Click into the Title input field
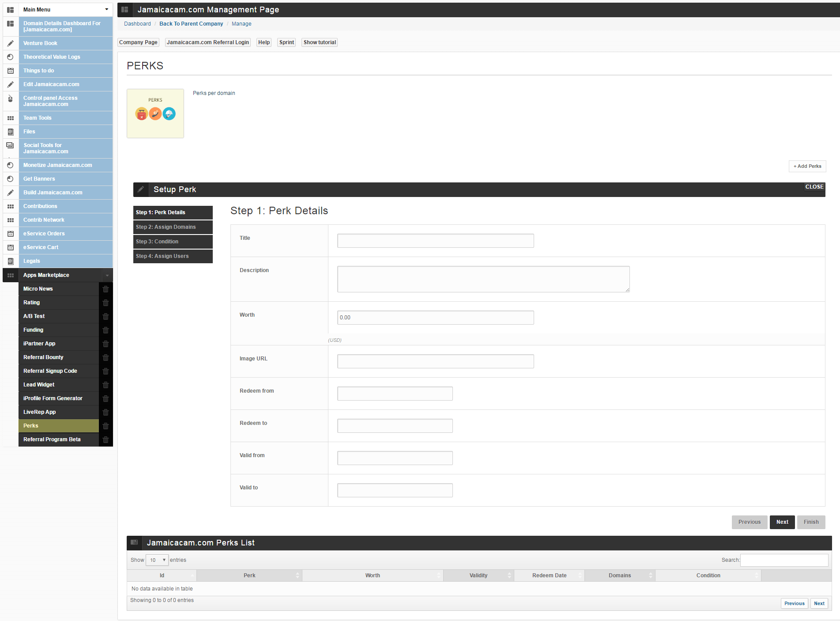Image resolution: width=840 pixels, height=621 pixels. click(x=435, y=241)
